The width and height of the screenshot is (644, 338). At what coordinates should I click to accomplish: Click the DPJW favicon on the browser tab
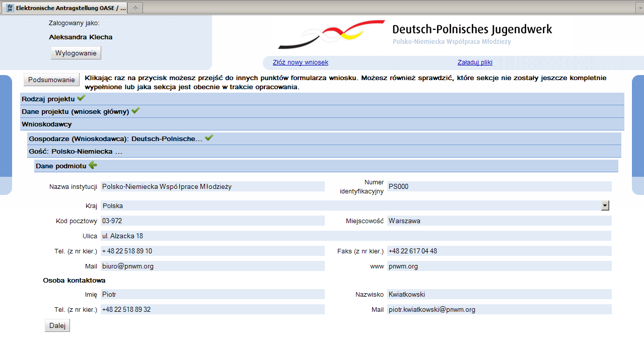click(10, 8)
